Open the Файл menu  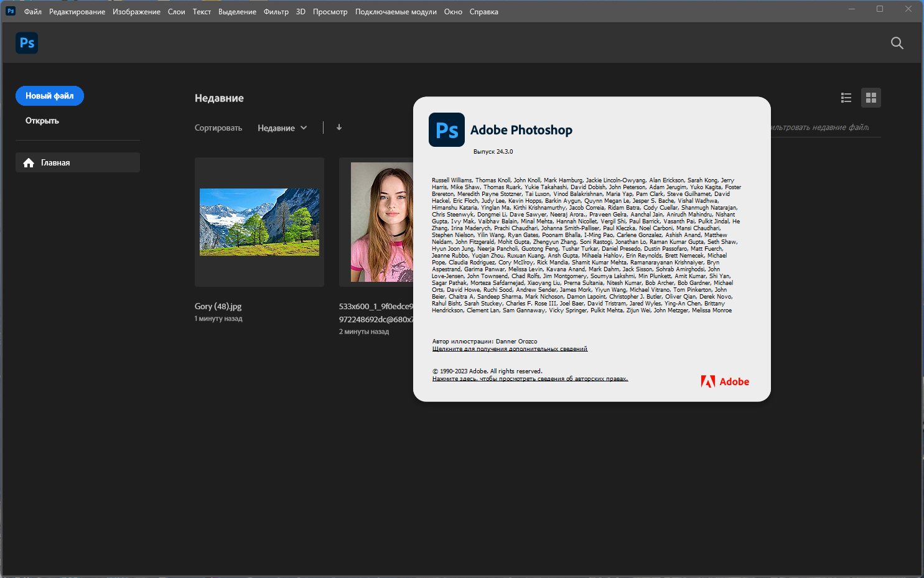click(33, 12)
